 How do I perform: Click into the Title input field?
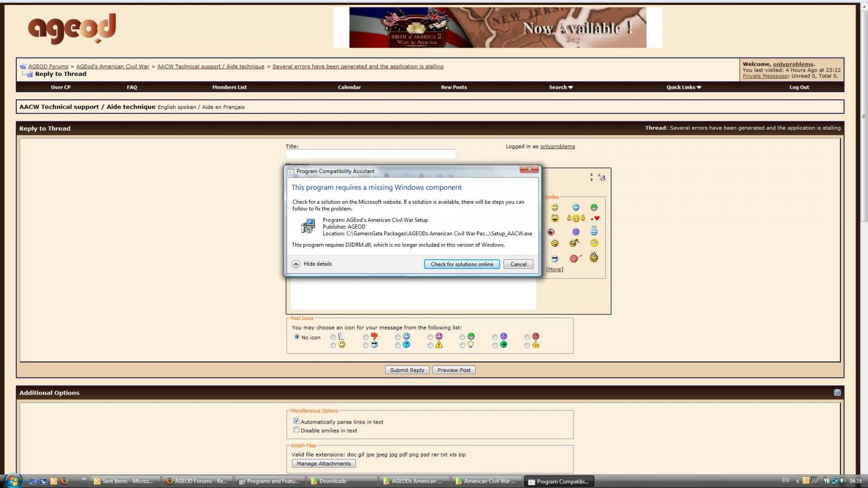click(371, 154)
